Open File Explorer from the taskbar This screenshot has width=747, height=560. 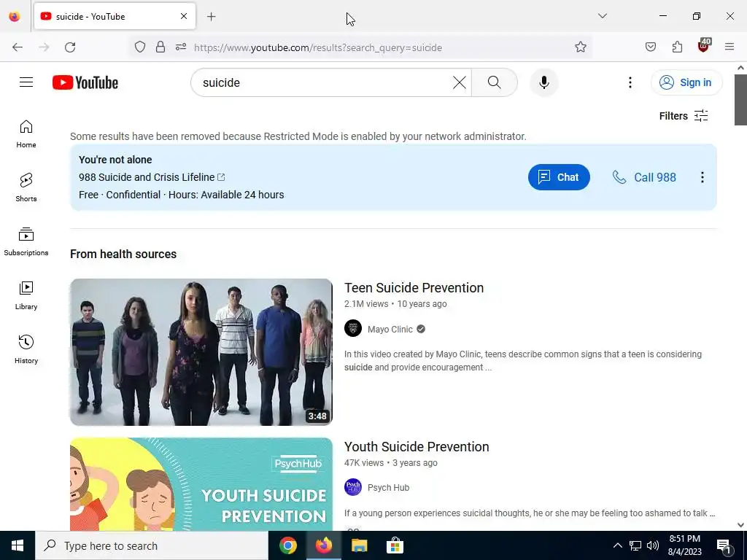click(359, 545)
